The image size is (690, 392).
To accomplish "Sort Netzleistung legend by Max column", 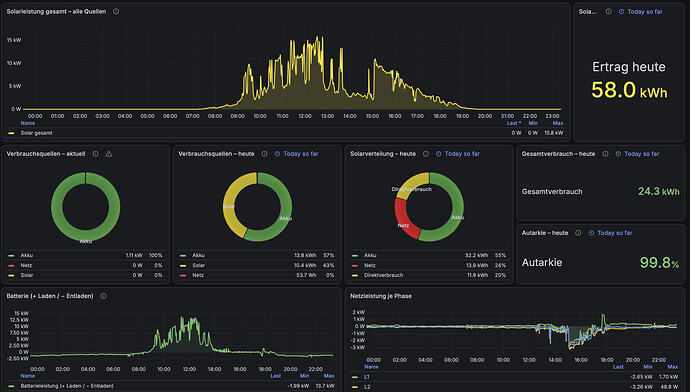I will pyautogui.click(x=672, y=366).
